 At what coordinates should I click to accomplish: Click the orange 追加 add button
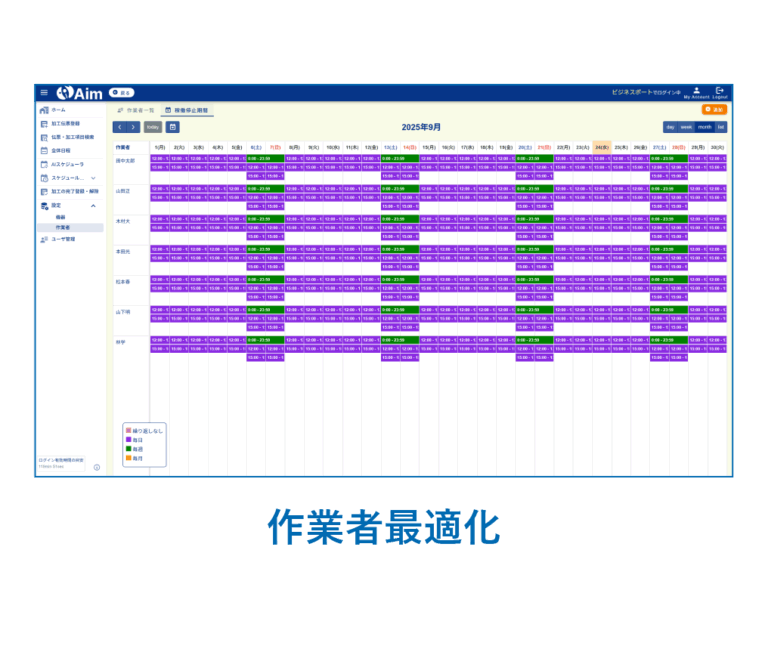(x=714, y=109)
